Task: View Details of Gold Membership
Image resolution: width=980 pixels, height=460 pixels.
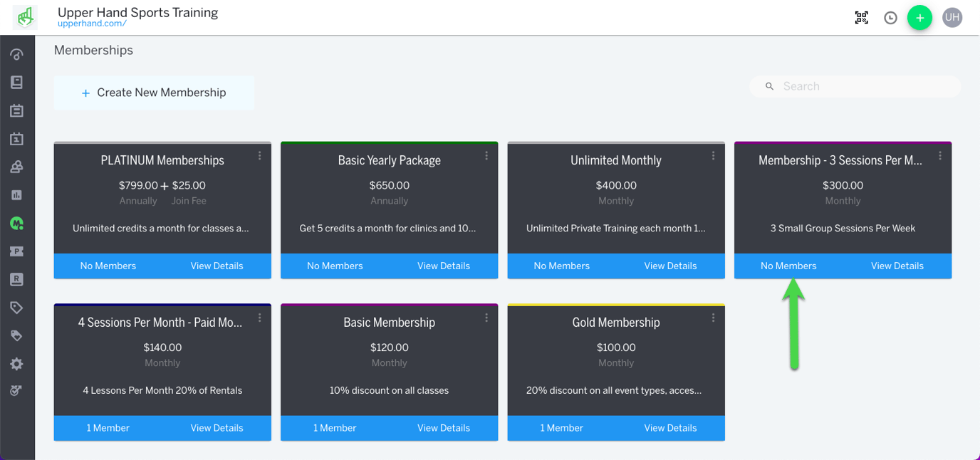Action: tap(670, 428)
